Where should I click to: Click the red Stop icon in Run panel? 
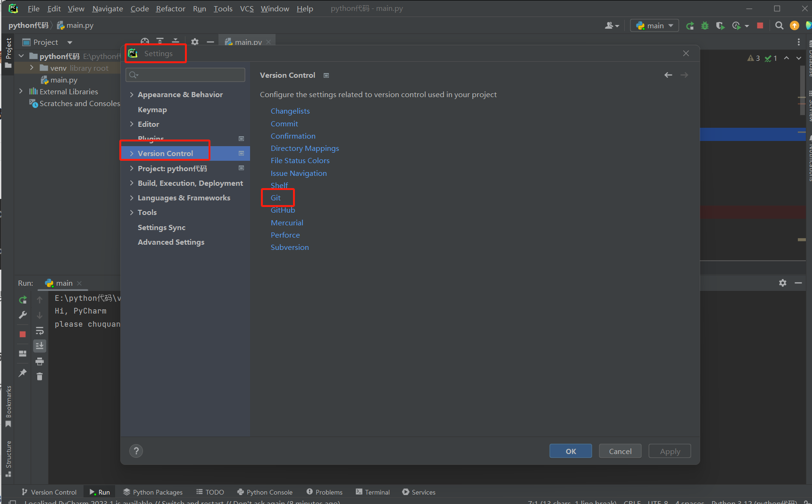(23, 334)
